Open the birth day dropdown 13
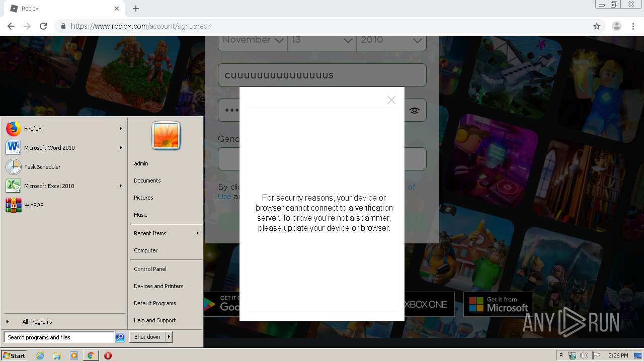The width and height of the screenshot is (644, 362). [x=322, y=40]
